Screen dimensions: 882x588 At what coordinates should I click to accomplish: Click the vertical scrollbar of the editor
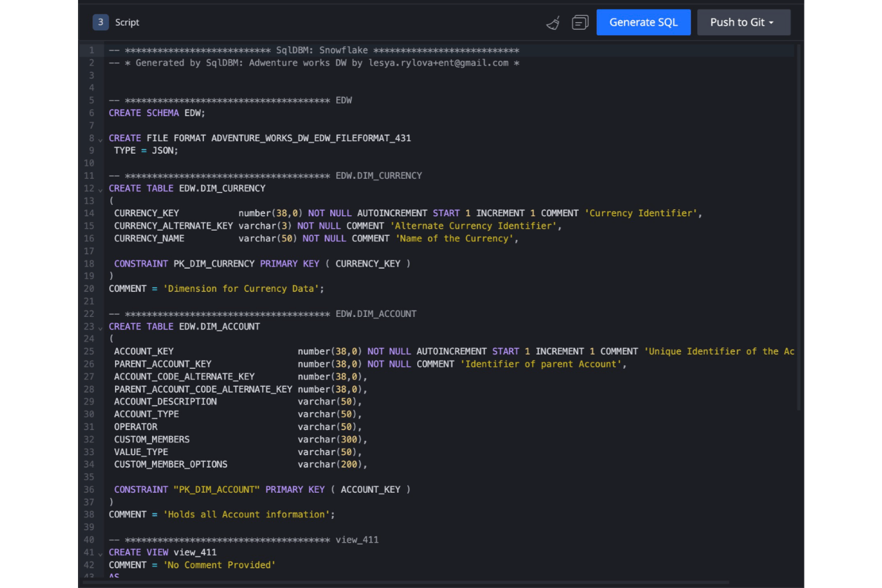click(799, 226)
